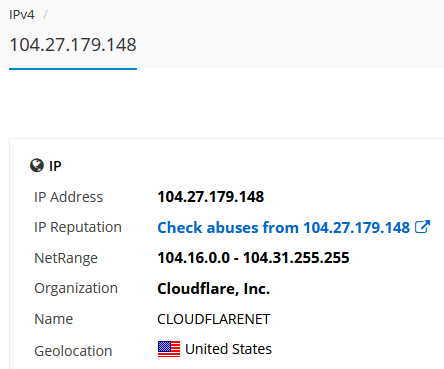444x369 pixels.
Task: Click the NetRange value 104.16.0.0 - 104.31.255.255
Action: coord(253,258)
